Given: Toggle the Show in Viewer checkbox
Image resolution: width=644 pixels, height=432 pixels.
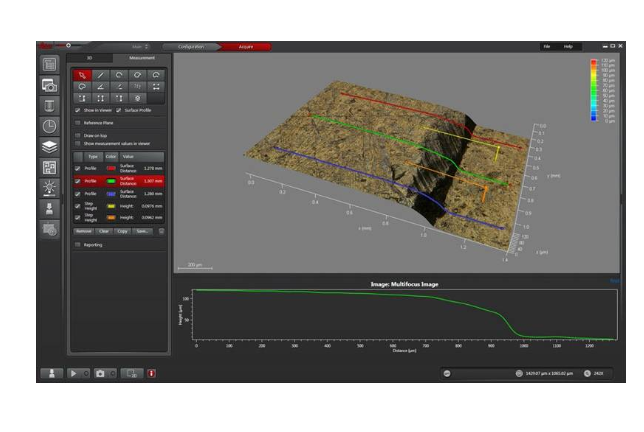Looking at the screenshot, I should tap(79, 110).
